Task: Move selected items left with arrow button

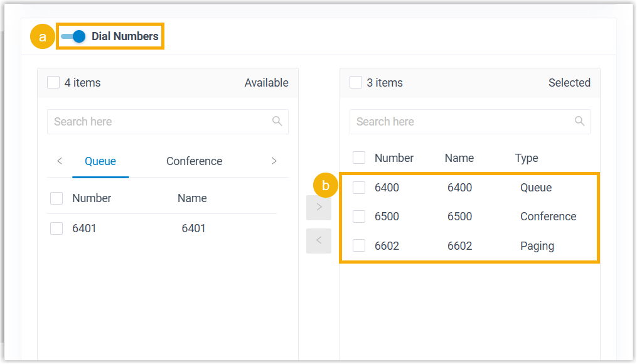Action: click(x=319, y=240)
